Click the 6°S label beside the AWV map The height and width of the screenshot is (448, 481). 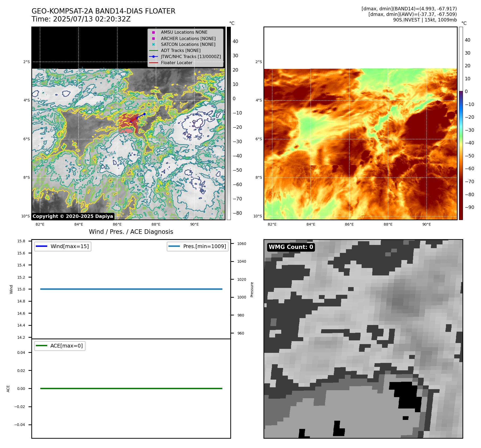click(x=259, y=139)
